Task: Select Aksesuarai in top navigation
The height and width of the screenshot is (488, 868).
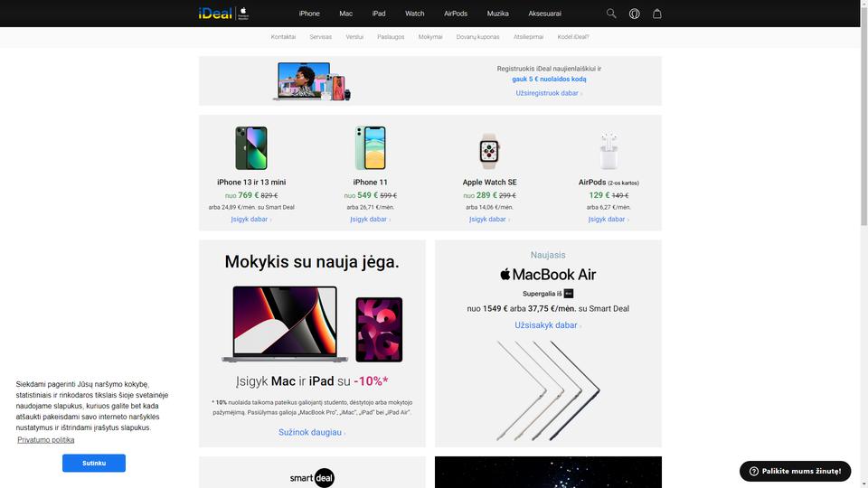Action: 544,14
